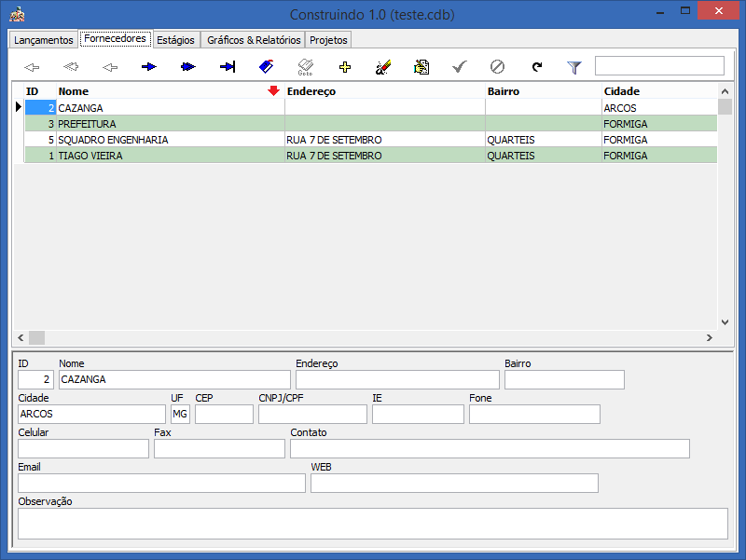Click the Cidade field containing ARCOS

coord(91,414)
